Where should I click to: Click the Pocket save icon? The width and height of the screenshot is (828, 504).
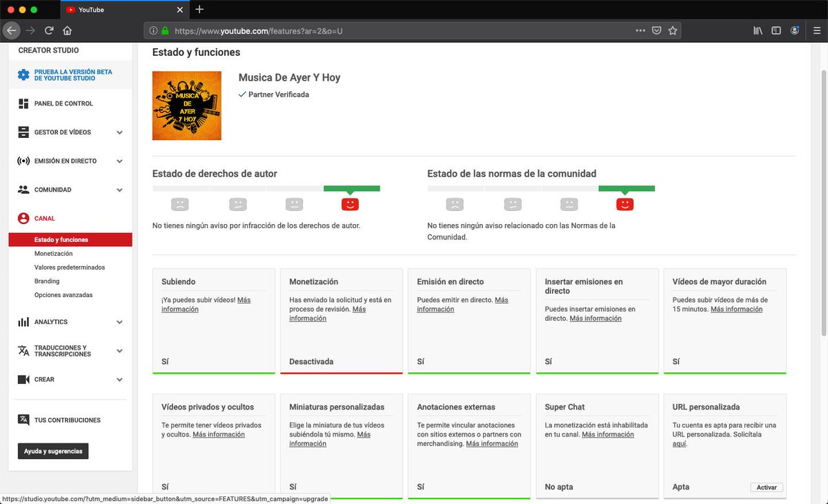(x=657, y=30)
